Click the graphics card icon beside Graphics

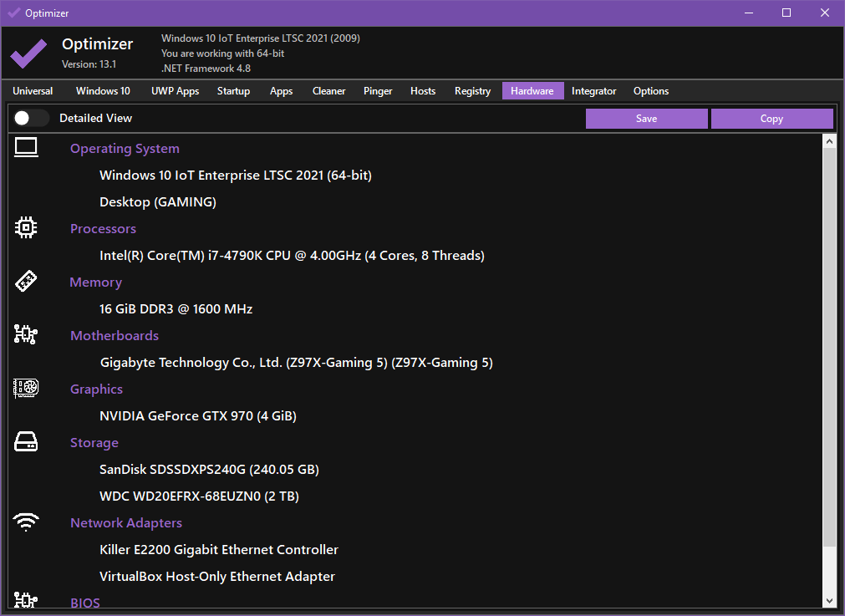[x=27, y=389]
